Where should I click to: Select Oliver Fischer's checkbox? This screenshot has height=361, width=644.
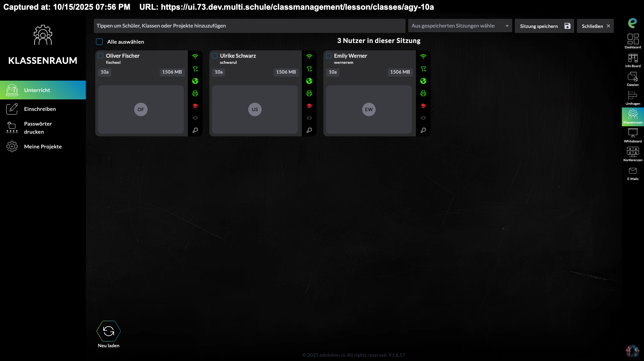[101, 56]
